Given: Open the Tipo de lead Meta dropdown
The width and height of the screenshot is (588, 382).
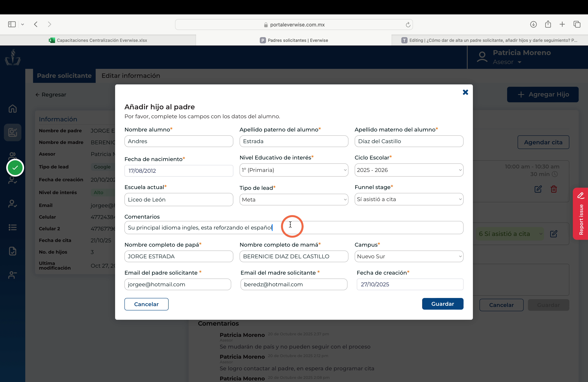Looking at the screenshot, I should (294, 199).
